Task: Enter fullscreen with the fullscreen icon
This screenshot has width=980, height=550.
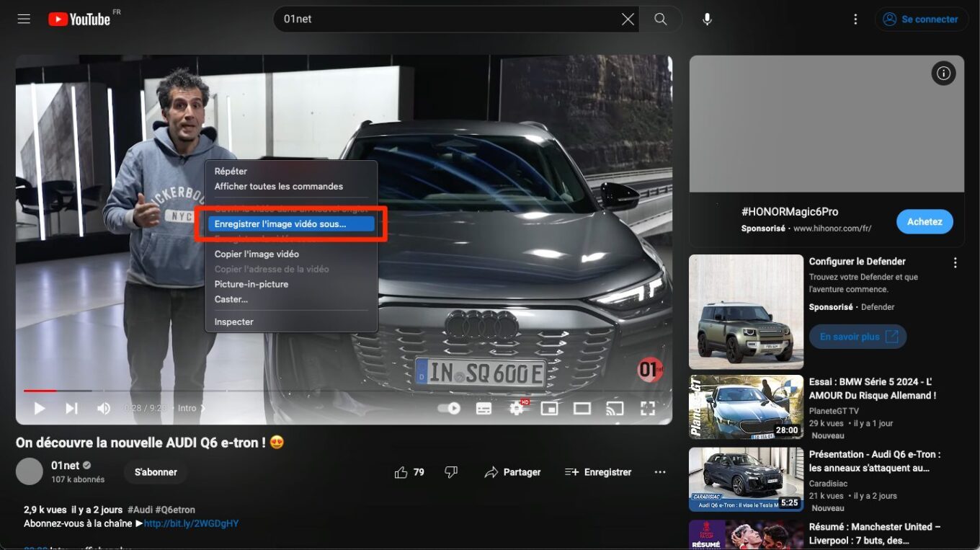Action: click(648, 409)
